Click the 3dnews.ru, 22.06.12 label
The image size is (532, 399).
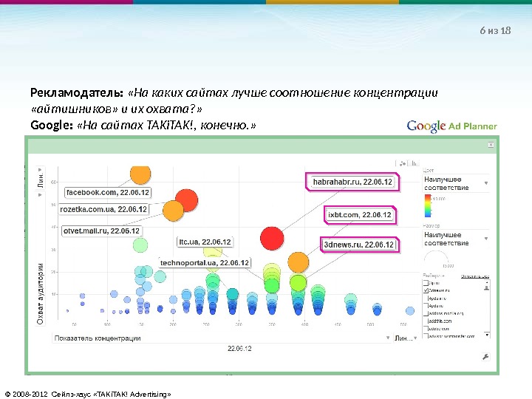[359, 245]
